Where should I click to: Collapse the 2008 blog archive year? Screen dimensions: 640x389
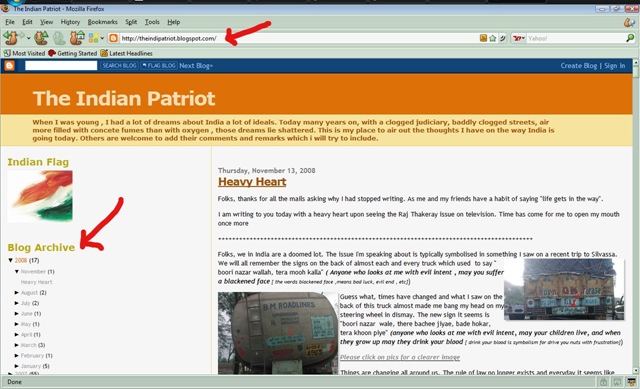tap(11, 260)
